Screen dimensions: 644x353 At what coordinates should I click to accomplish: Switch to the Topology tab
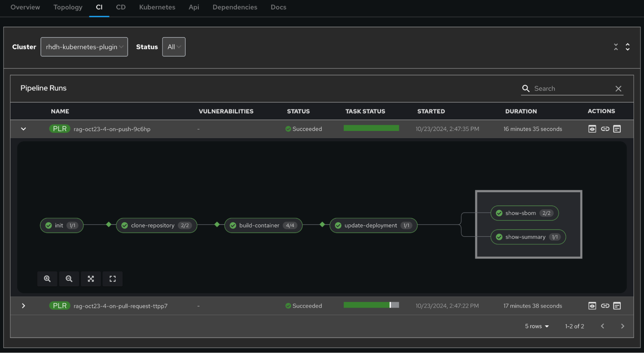click(x=68, y=7)
